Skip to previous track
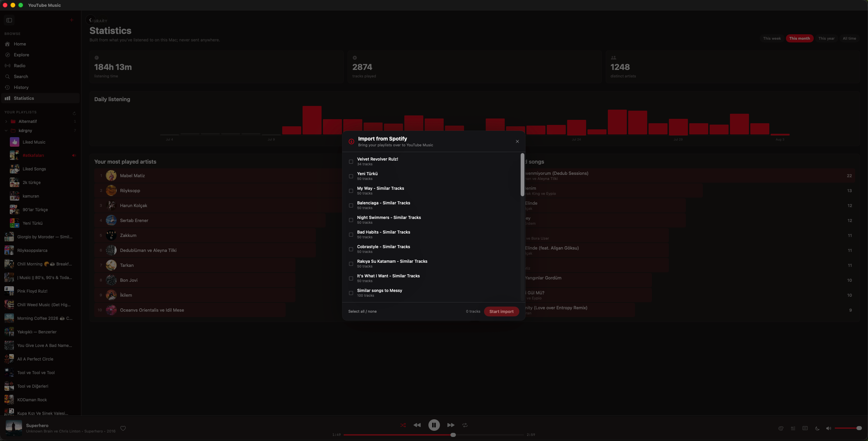868x441 pixels. pyautogui.click(x=417, y=425)
